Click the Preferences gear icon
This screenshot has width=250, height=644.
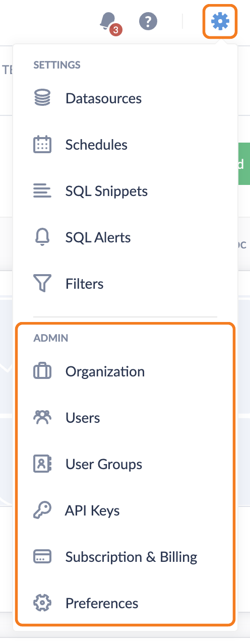[42, 603]
